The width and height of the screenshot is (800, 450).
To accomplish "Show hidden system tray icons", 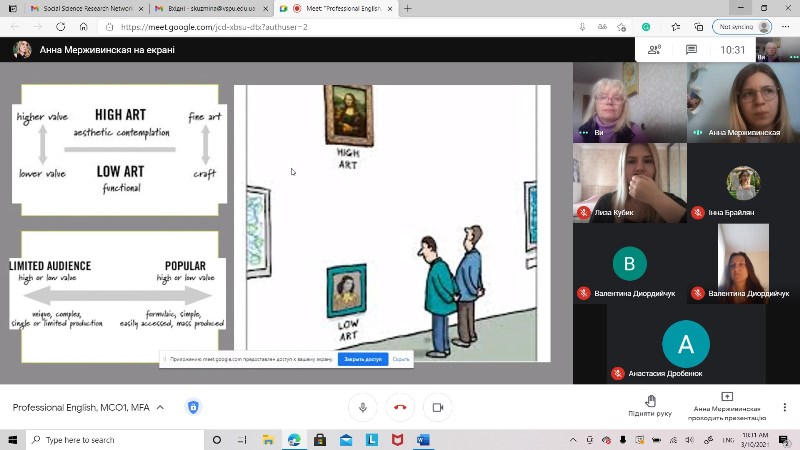I will (x=573, y=440).
